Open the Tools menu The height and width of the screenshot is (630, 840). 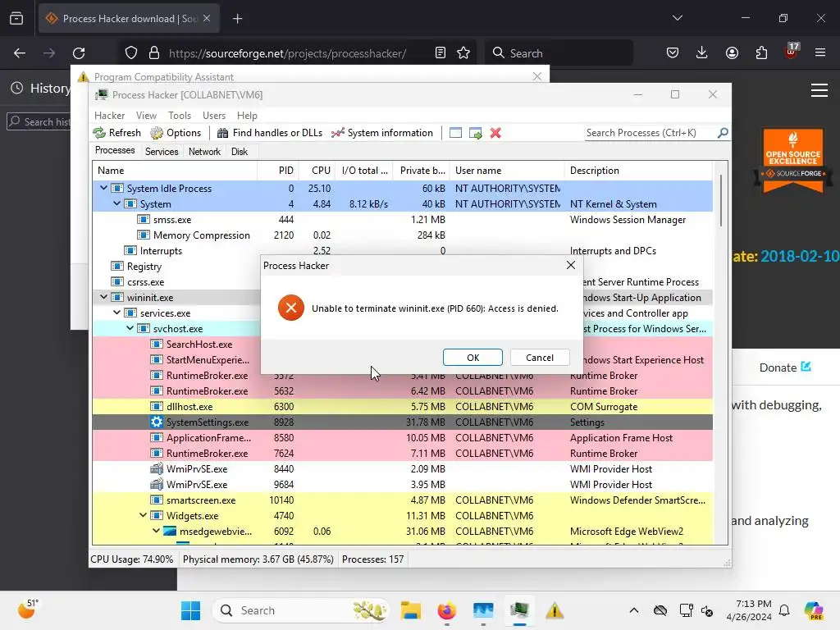point(180,116)
